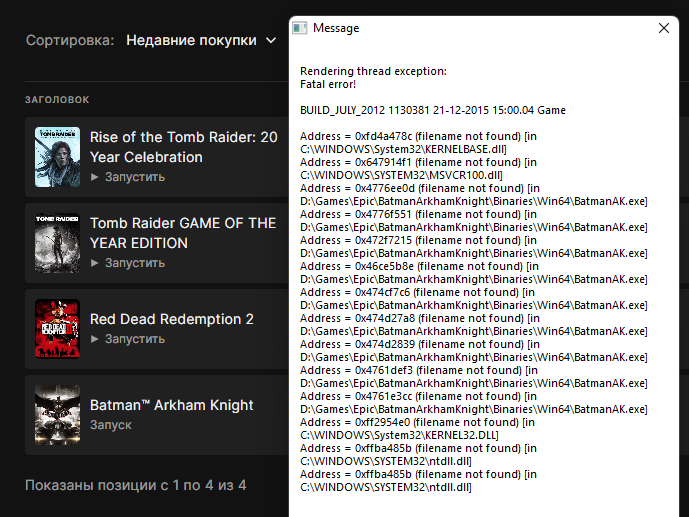Click the Address 0x4761e3cc line
This screenshot has width=689, height=517.
point(419,396)
